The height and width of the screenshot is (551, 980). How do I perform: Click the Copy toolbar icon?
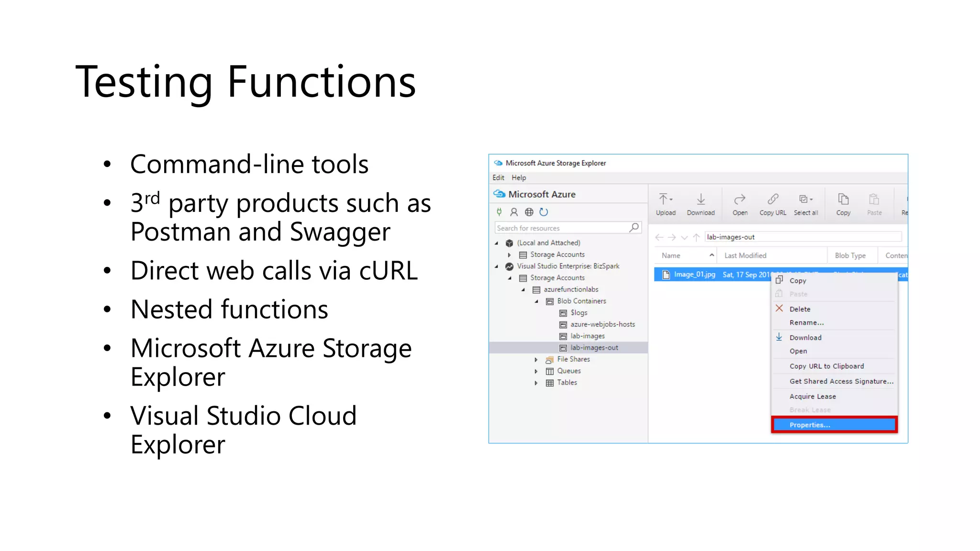click(843, 204)
